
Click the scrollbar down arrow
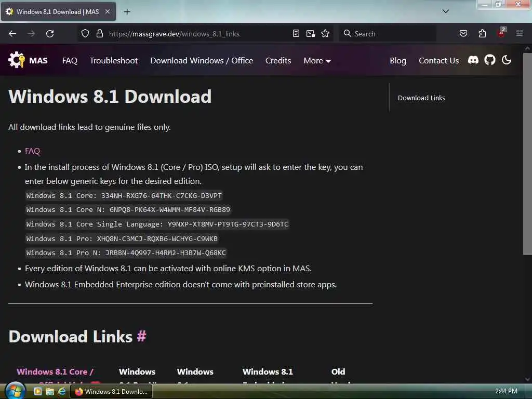527,379
